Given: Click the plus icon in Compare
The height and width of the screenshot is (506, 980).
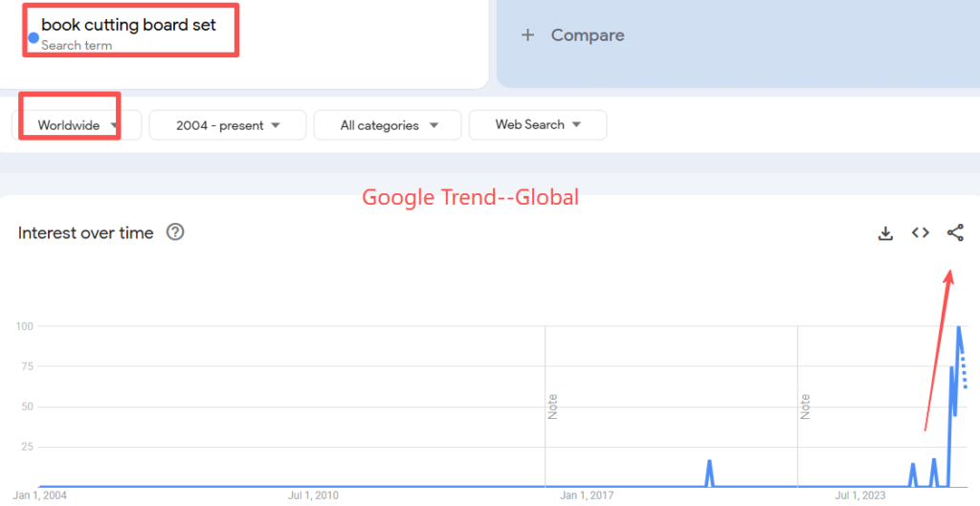Looking at the screenshot, I should coord(526,35).
